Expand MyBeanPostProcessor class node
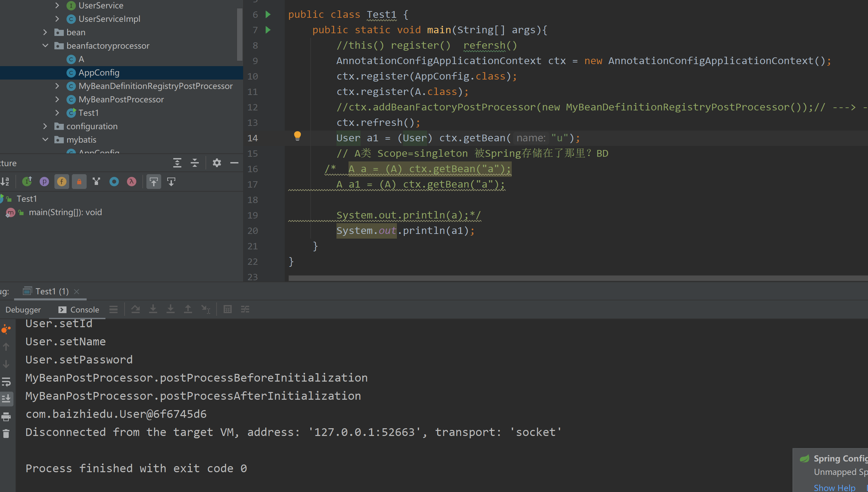 (57, 99)
